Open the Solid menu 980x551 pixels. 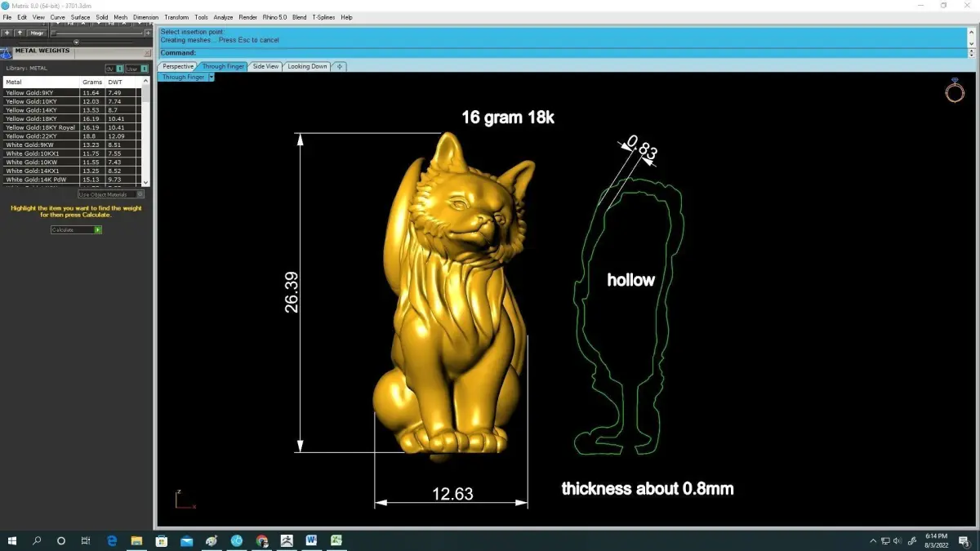click(x=102, y=17)
